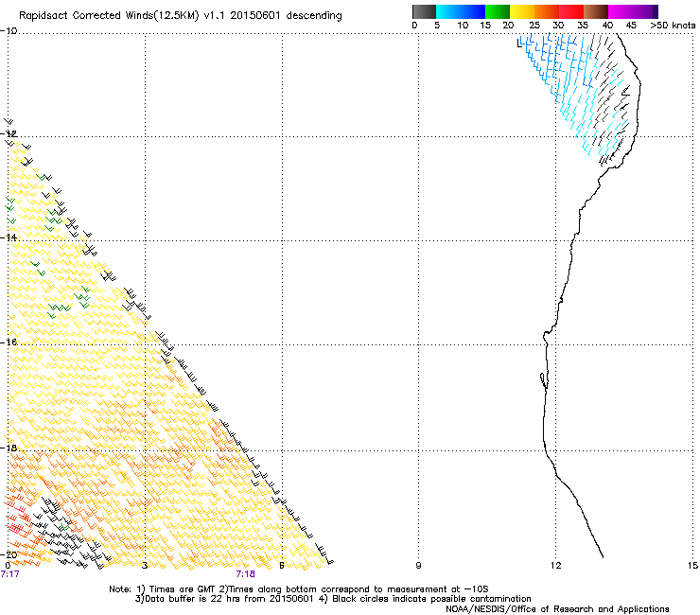
Task: Click the purple '7:18' time label
Action: coord(246,574)
